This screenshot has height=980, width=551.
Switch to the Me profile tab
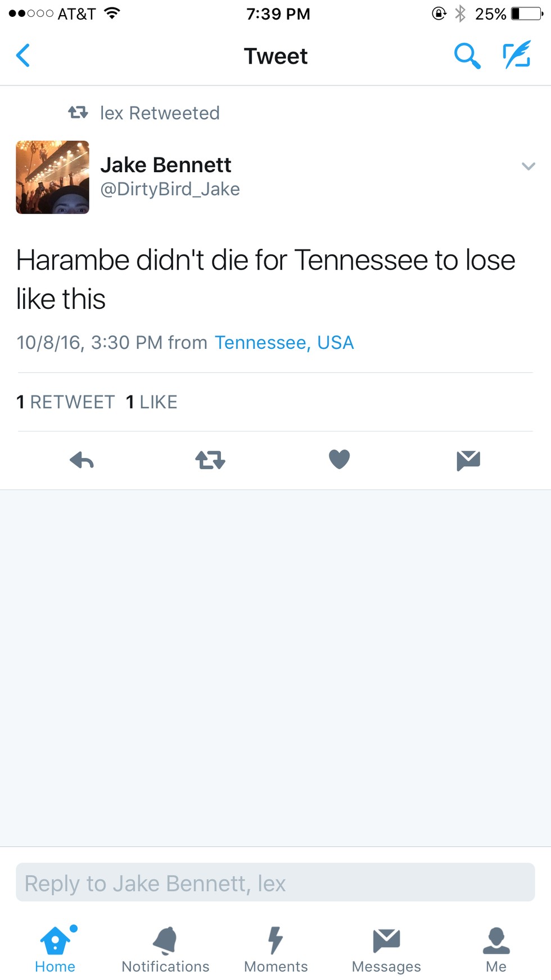496,949
